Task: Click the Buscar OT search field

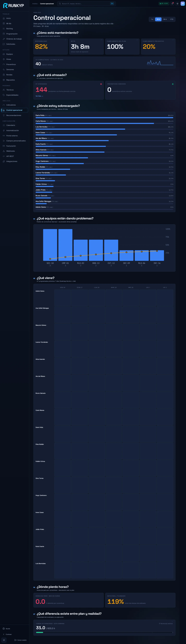Action: 86,4
